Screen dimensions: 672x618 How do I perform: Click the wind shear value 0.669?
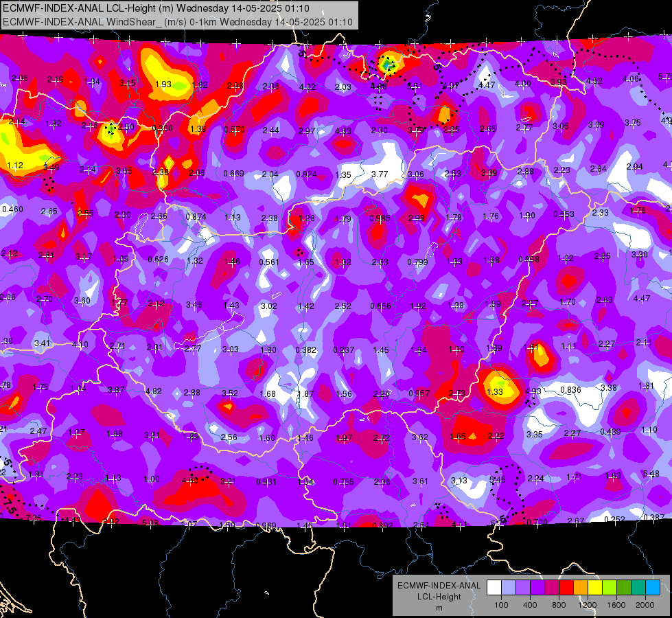(x=233, y=174)
